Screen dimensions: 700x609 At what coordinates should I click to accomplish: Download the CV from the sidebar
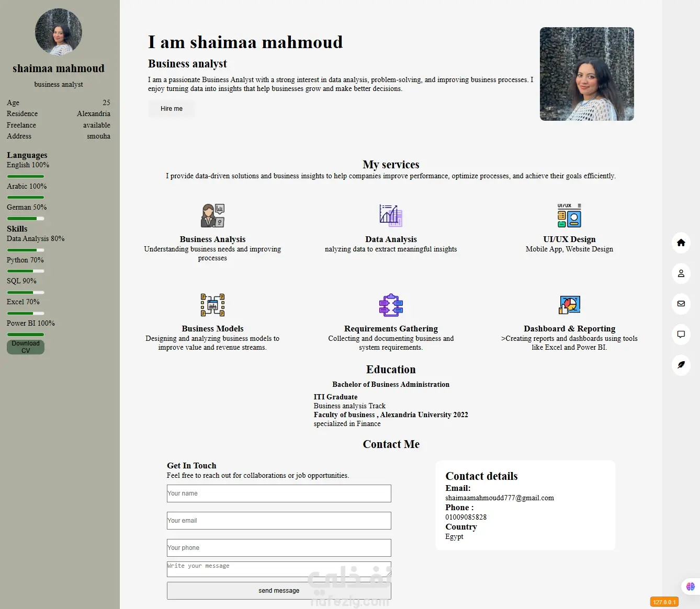[x=26, y=347]
